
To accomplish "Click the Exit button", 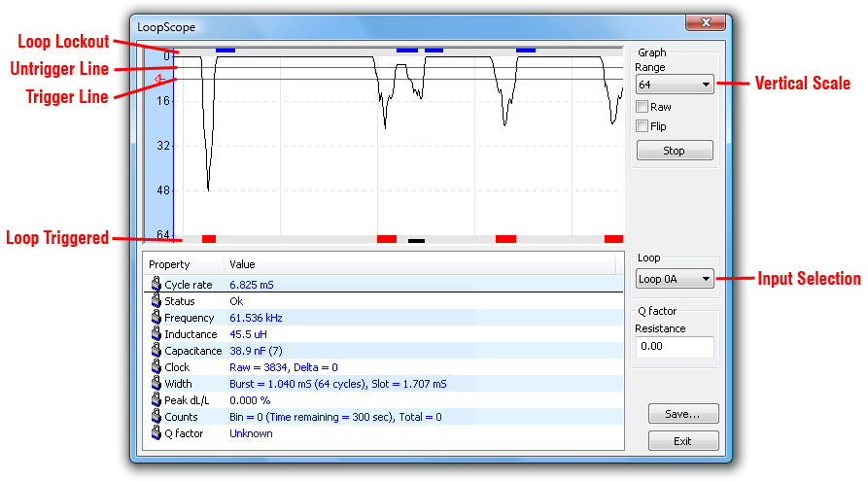I will [683, 441].
